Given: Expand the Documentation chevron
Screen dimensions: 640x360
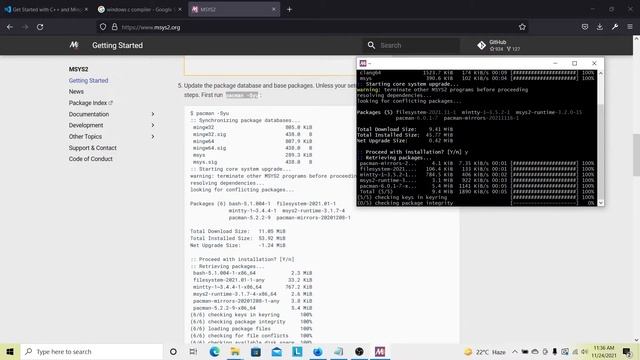Looking at the screenshot, I should coord(153,114).
